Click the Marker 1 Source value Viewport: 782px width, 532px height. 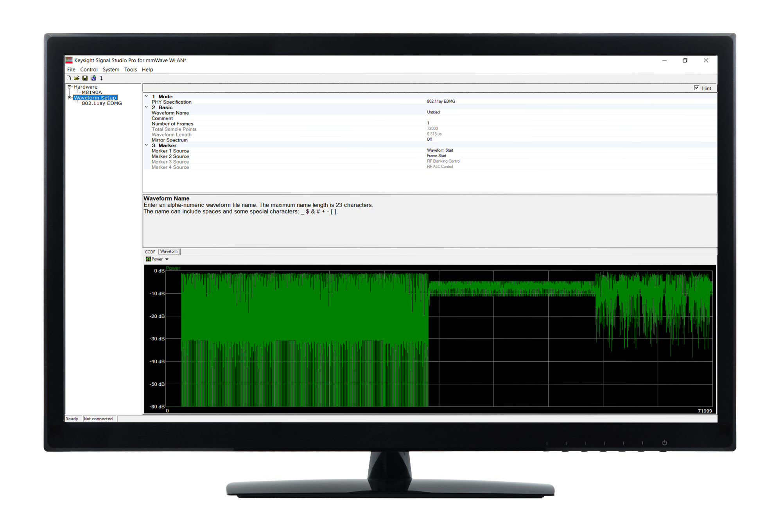point(440,150)
